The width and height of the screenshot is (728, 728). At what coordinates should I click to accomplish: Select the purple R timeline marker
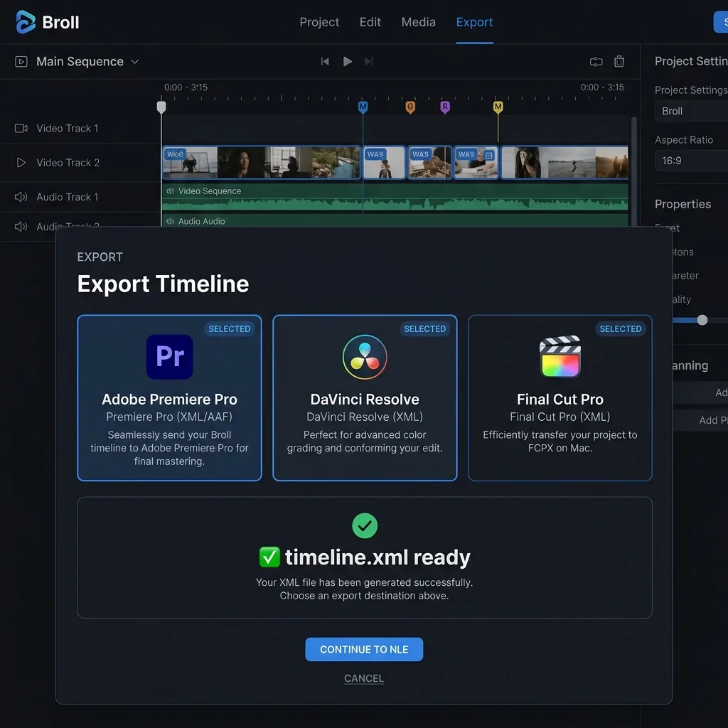click(445, 107)
